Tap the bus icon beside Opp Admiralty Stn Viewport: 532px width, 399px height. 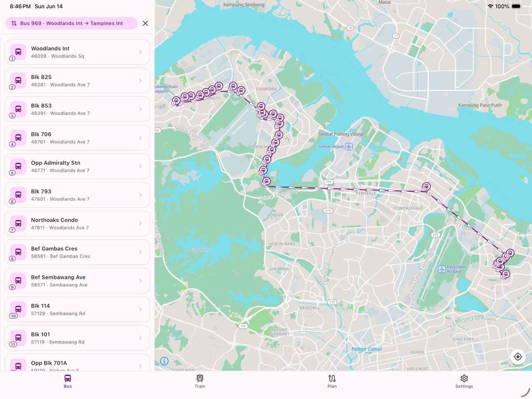pyautogui.click(x=18, y=166)
